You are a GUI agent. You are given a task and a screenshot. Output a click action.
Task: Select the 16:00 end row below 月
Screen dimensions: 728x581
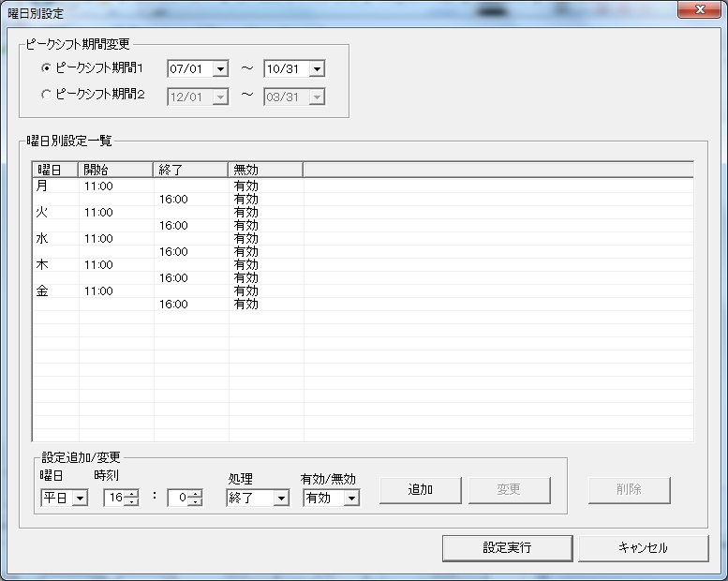(364, 200)
